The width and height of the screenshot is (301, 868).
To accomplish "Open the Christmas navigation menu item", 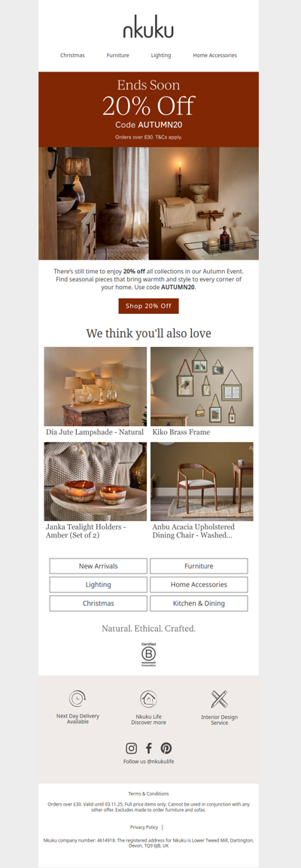I will point(72,56).
